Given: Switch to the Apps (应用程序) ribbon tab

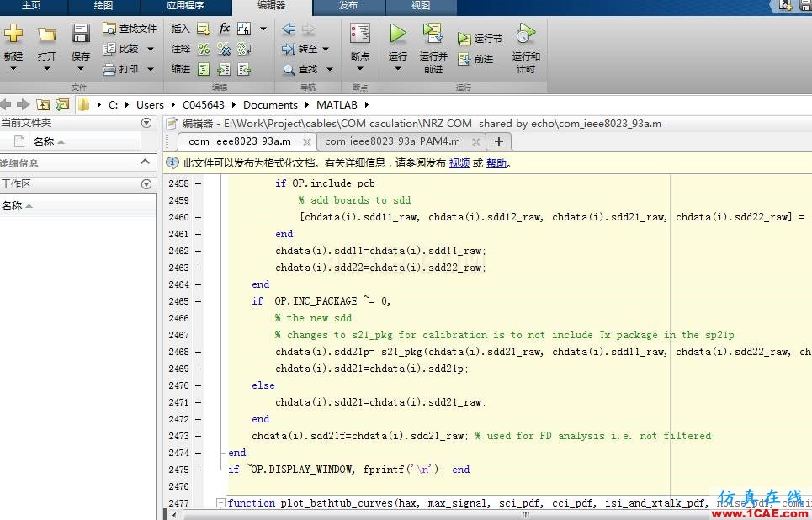Looking at the screenshot, I should click(185, 6).
